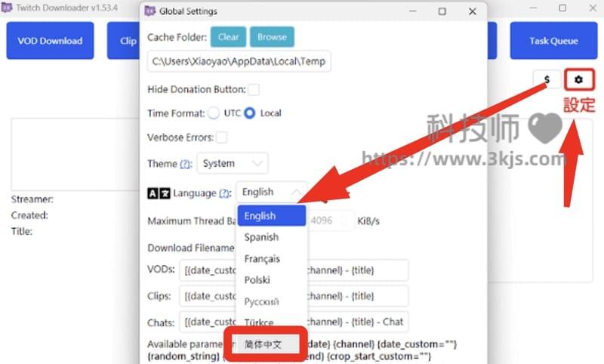This screenshot has height=364, width=604.
Task: Select Local time format
Action: click(250, 113)
